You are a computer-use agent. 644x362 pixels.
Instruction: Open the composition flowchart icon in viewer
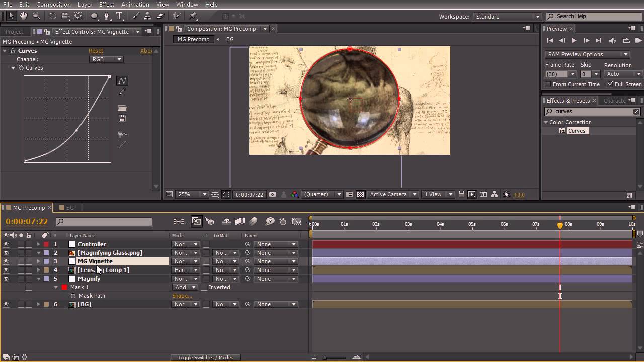[494, 194]
